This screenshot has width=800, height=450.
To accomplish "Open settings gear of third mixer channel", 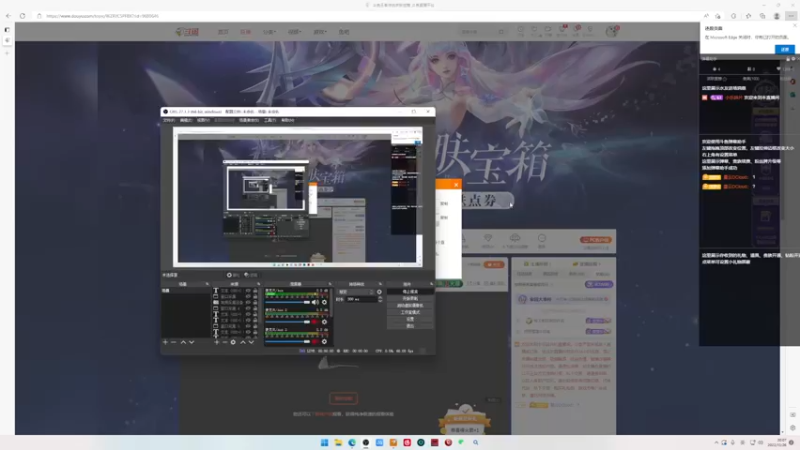I will 324,342.
